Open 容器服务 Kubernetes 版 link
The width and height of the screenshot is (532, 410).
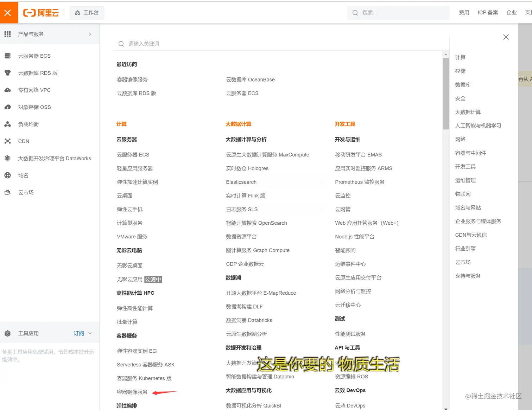pyautogui.click(x=144, y=378)
